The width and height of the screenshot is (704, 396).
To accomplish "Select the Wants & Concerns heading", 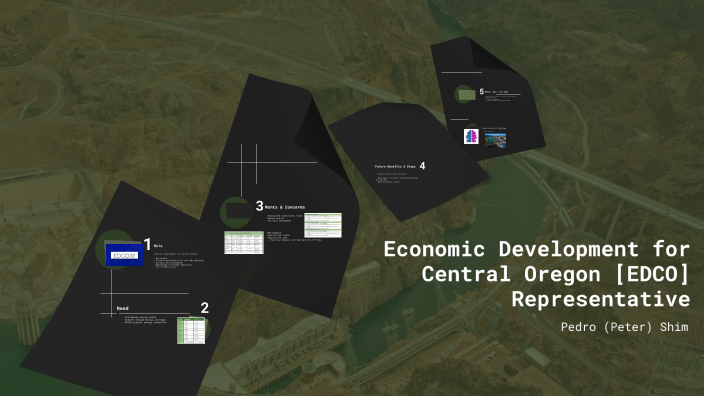I will (285, 207).
